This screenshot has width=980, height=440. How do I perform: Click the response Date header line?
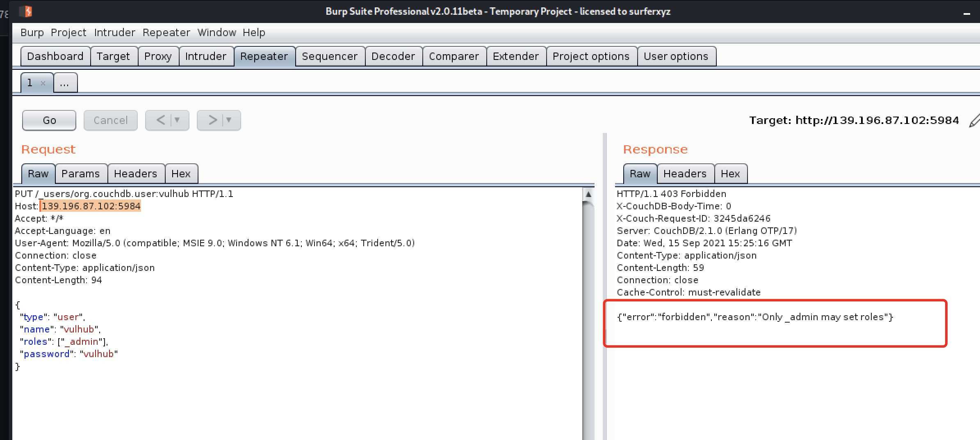point(704,243)
